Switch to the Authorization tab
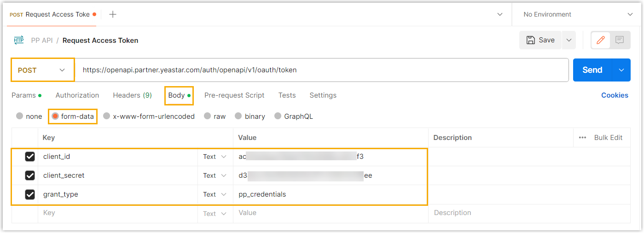Image resolution: width=644 pixels, height=233 pixels. click(77, 95)
